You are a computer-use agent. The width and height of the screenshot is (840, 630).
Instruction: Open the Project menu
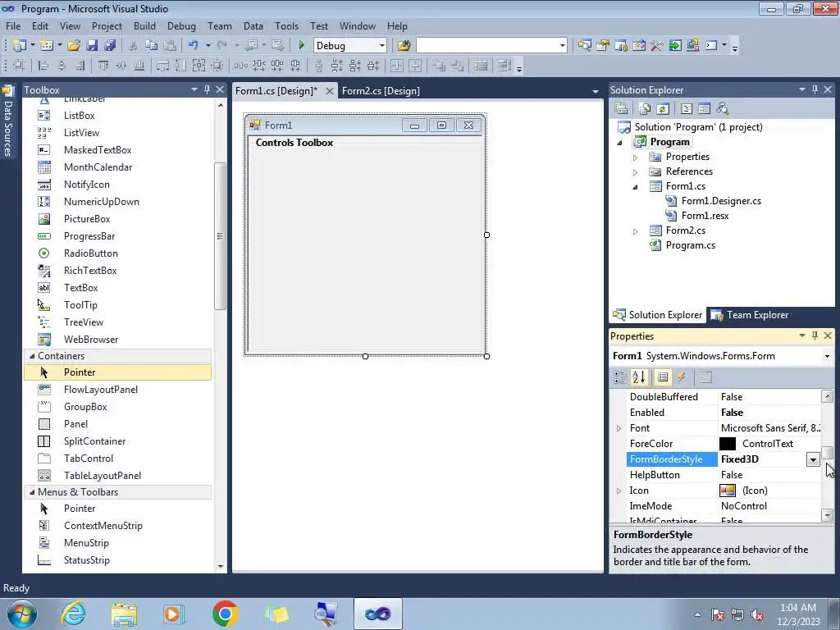107,25
